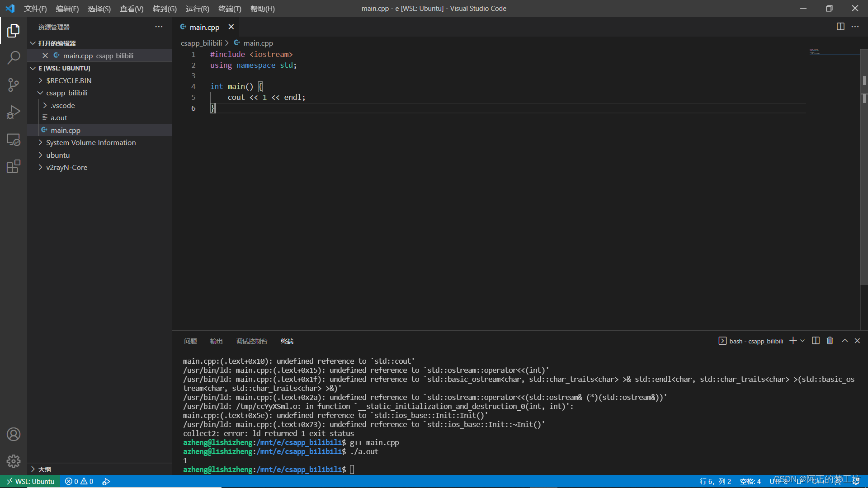Kill the terminal with trash icon

point(830,341)
